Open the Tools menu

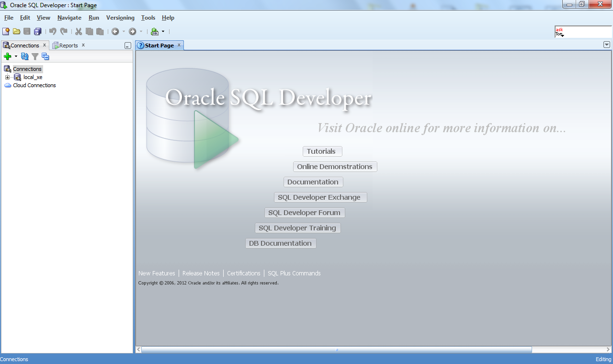148,18
